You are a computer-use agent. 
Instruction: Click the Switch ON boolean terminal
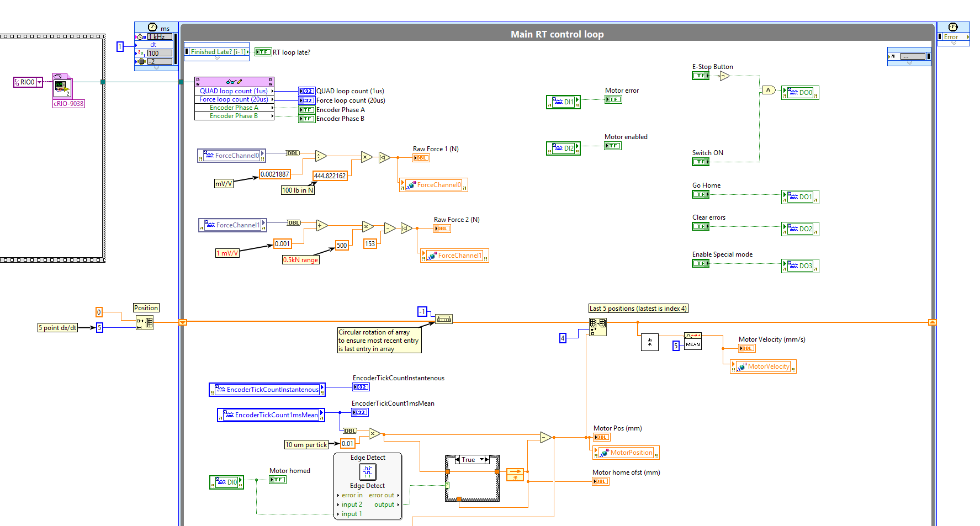pyautogui.click(x=701, y=162)
